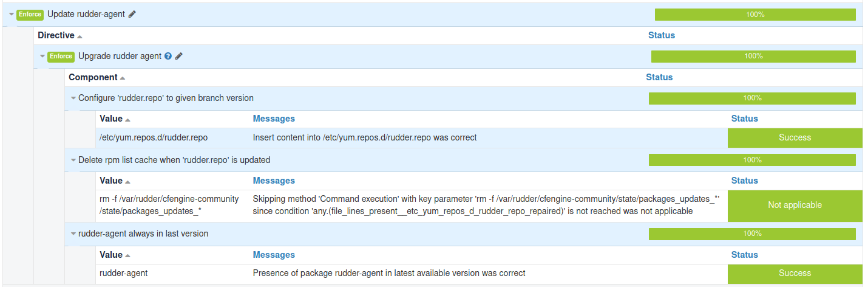Click the Enforce badge on Update rudder-agent
The height and width of the screenshot is (287, 868).
[30, 15]
